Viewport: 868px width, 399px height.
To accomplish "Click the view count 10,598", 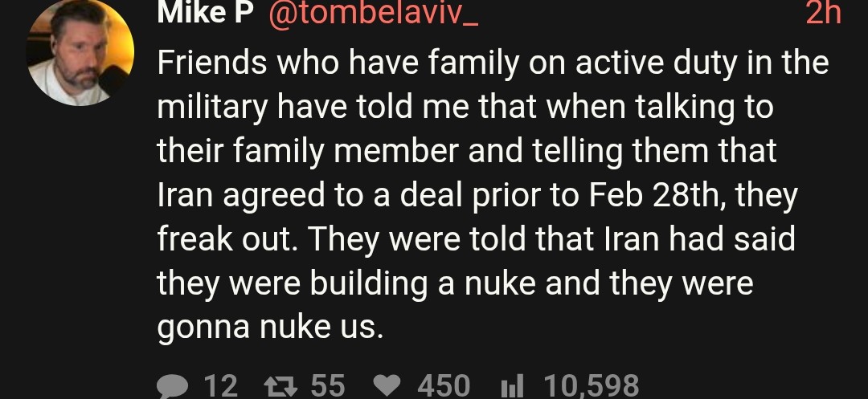I will point(592,386).
